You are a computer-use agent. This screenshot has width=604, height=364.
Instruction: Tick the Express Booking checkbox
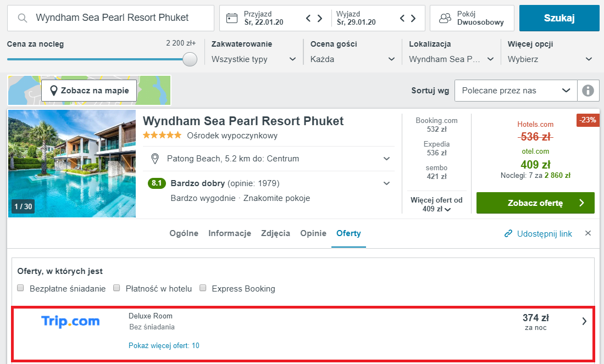[x=203, y=288]
